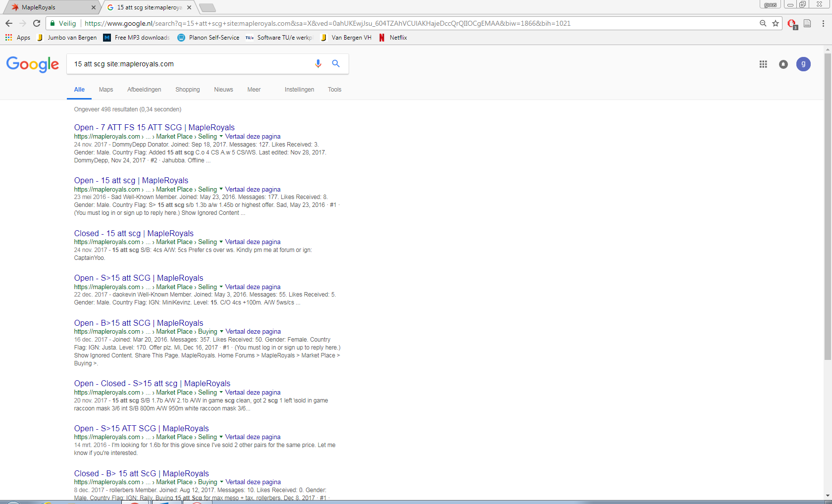Click the scrollbar down arrow

pyautogui.click(x=828, y=496)
